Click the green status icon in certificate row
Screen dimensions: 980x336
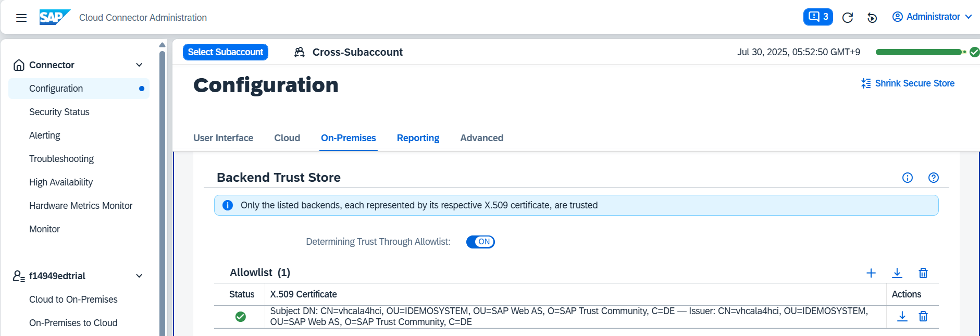[241, 317]
